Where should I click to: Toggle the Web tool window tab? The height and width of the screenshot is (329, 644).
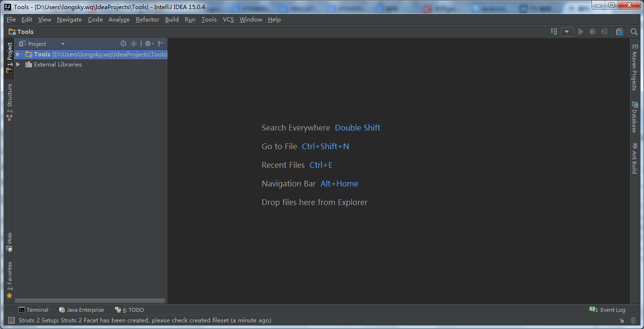[9, 242]
